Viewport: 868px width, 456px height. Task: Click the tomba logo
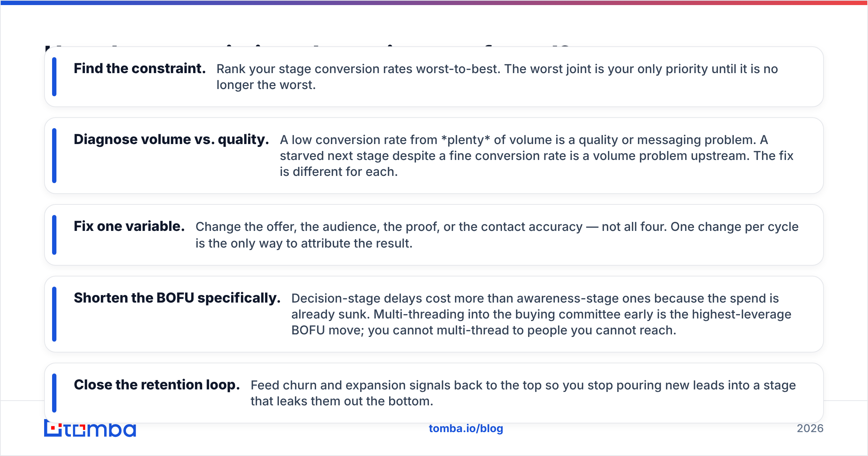(90, 428)
